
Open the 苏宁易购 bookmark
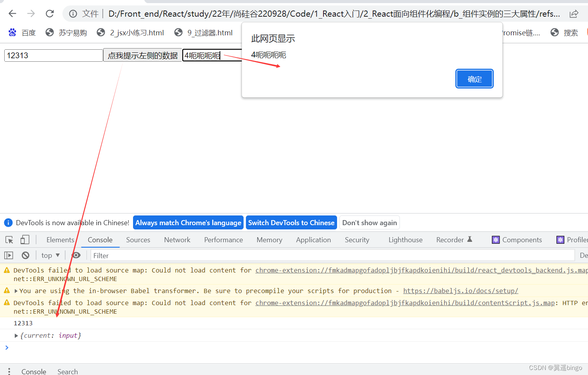[x=66, y=33]
